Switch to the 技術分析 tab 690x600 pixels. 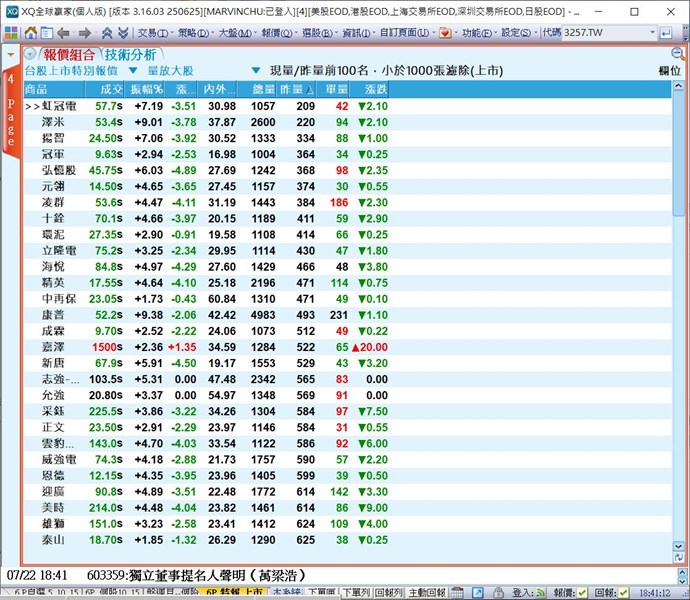[130, 54]
